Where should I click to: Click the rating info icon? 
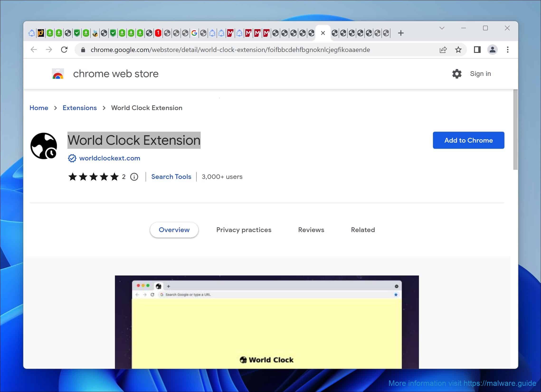point(134,177)
